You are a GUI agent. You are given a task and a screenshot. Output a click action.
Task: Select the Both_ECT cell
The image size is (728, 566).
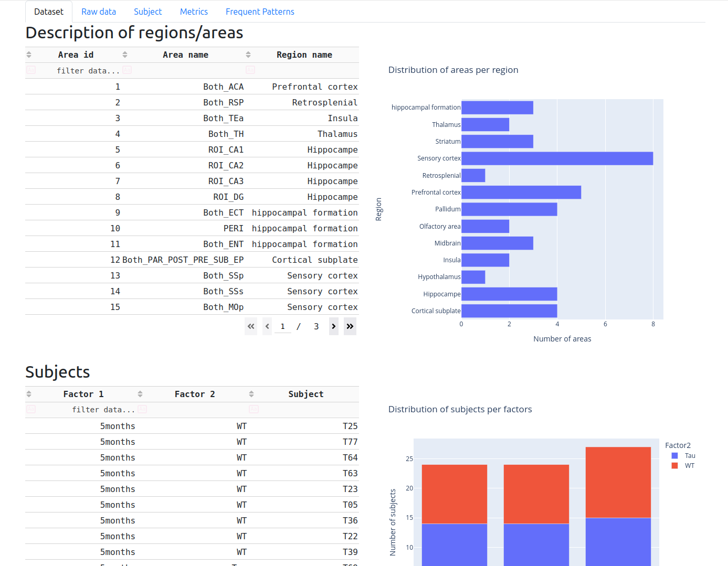(x=183, y=212)
